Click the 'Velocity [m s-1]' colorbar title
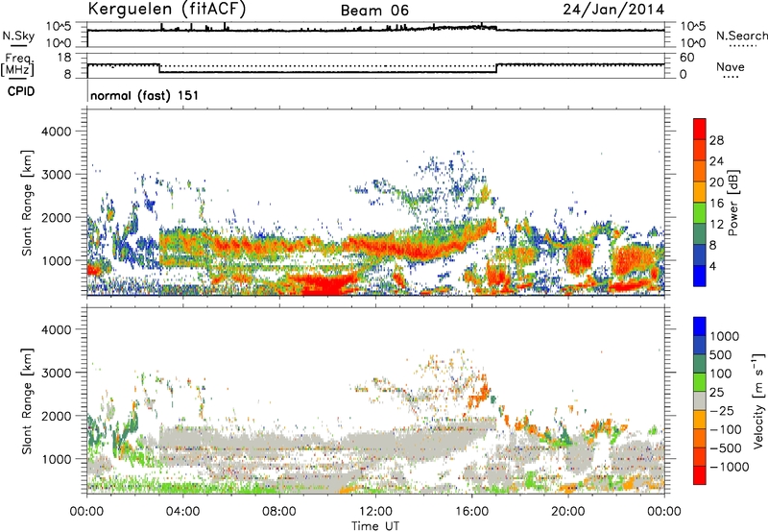 pyautogui.click(x=758, y=401)
